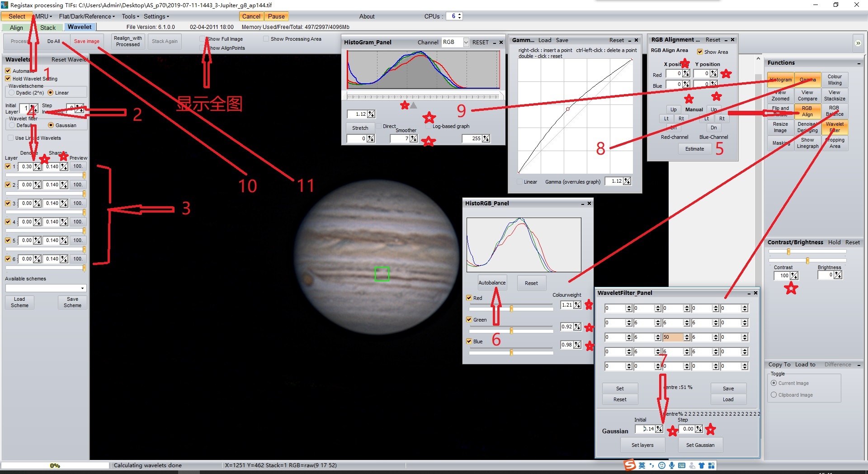Switch to the Align tab
The height and width of the screenshot is (474, 868).
coord(16,28)
